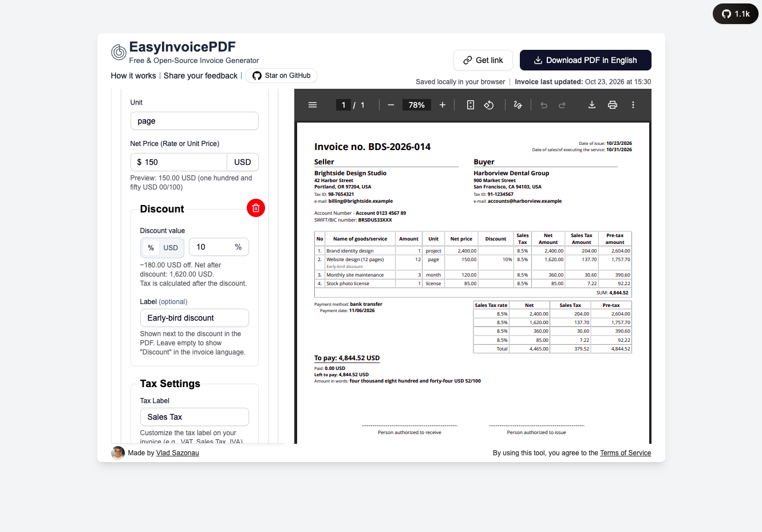Click the invoice number heading in PDF
The width and height of the screenshot is (762, 532).
tap(372, 147)
